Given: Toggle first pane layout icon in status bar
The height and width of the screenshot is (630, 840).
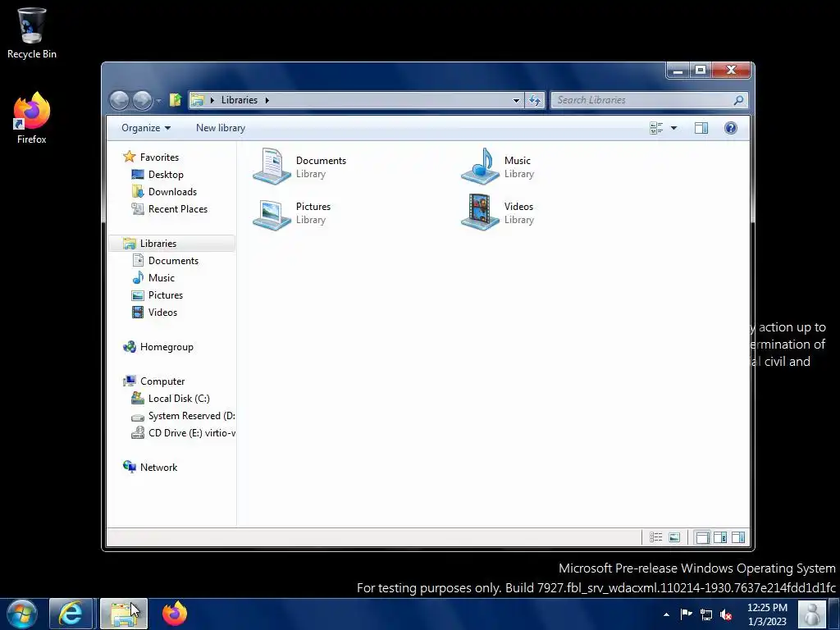Looking at the screenshot, I should coord(702,537).
